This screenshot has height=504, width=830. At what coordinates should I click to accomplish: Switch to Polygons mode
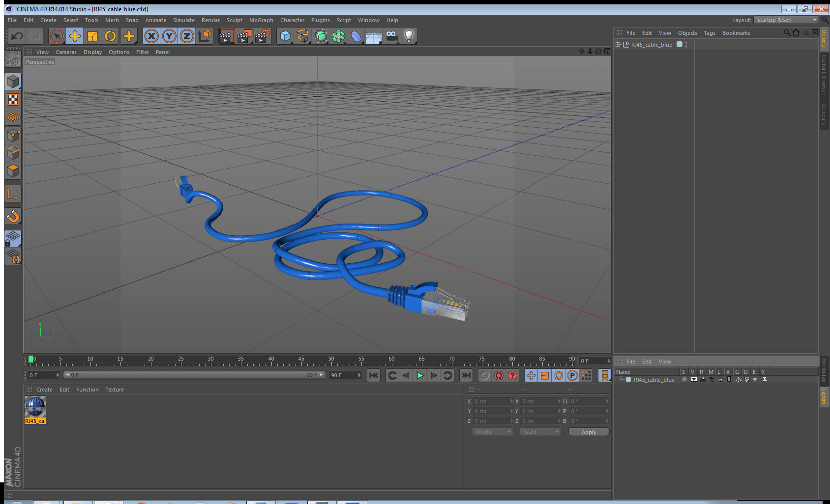click(13, 171)
